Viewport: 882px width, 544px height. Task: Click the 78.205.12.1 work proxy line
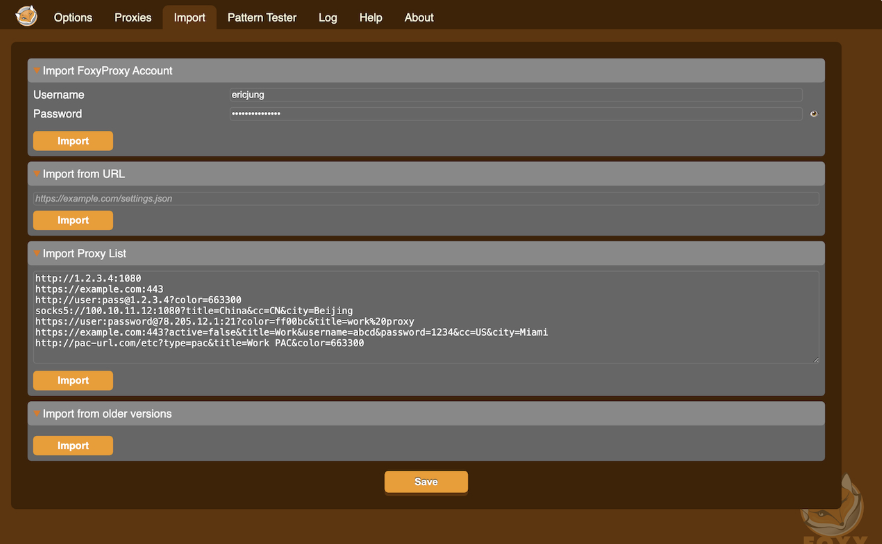(x=224, y=321)
